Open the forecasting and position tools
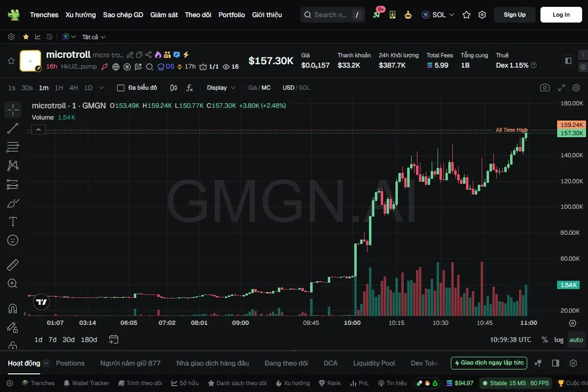 click(x=13, y=184)
